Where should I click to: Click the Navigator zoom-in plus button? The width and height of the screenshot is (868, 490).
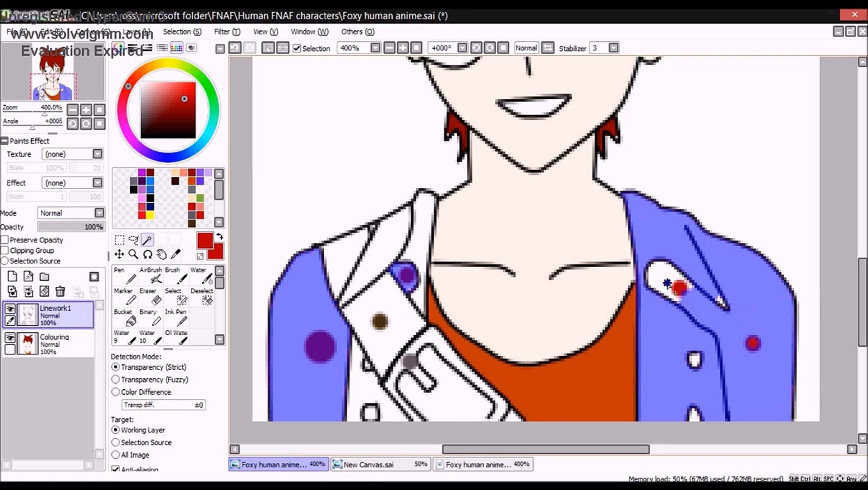pos(86,110)
